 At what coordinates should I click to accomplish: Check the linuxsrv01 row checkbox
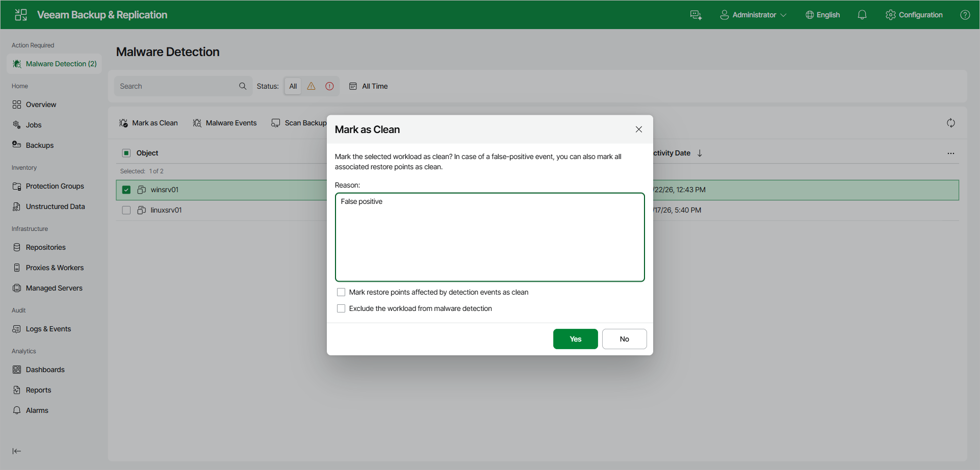point(126,210)
